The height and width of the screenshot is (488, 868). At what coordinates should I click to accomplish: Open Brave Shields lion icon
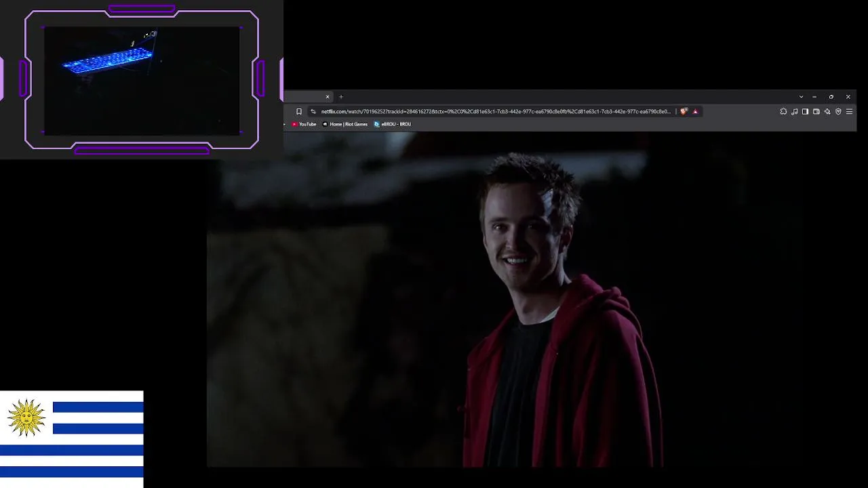tap(684, 112)
